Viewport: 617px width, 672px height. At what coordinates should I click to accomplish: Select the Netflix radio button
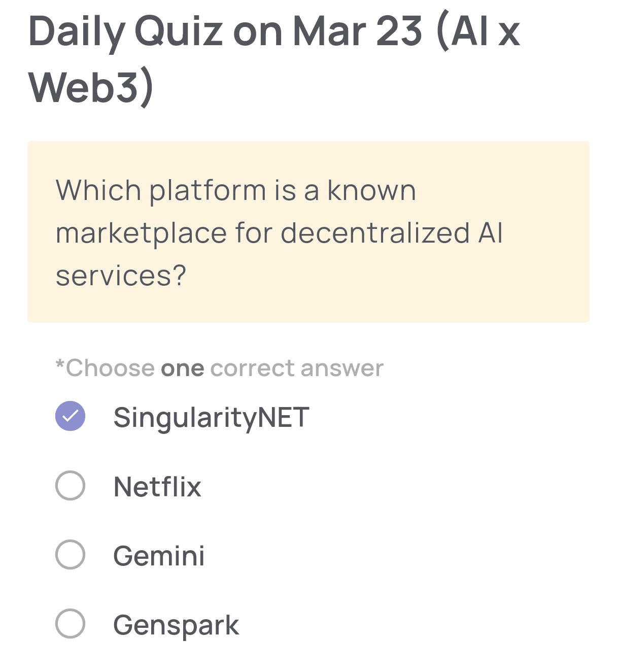click(x=70, y=486)
